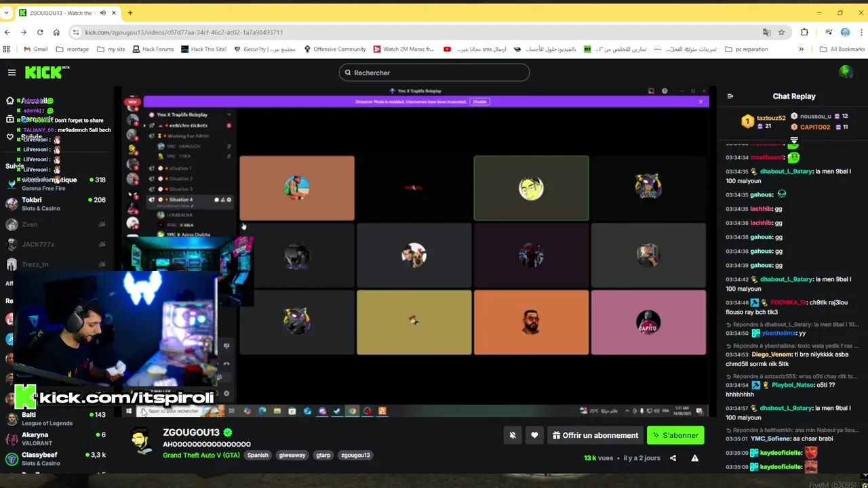Share the video via share icon
Screen dimensions: 868x488
(x=673, y=458)
